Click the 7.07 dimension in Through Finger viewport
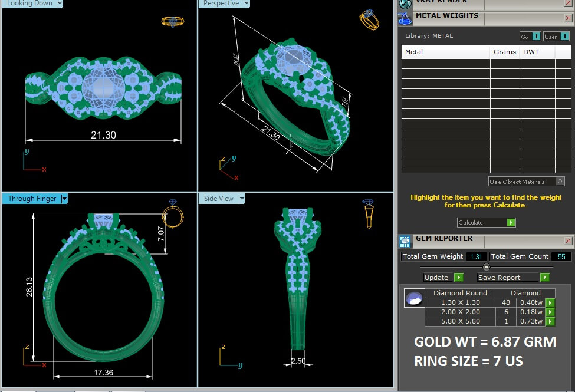 (x=161, y=233)
